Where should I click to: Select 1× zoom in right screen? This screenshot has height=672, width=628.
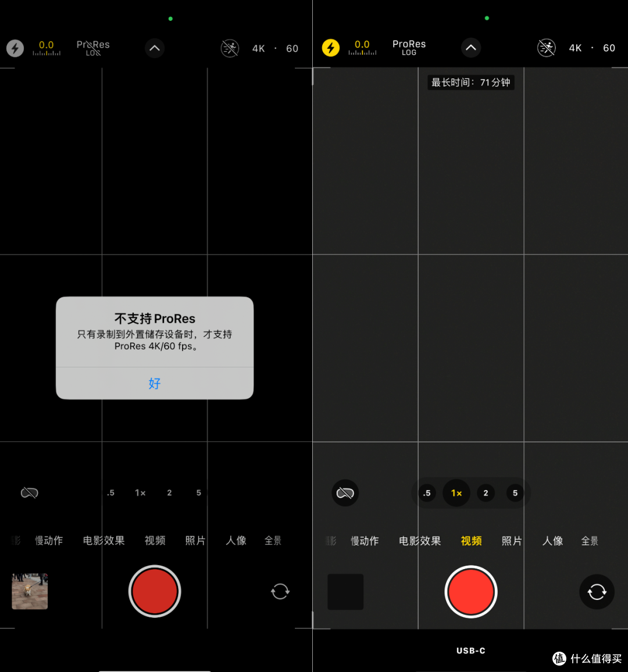[x=456, y=494]
